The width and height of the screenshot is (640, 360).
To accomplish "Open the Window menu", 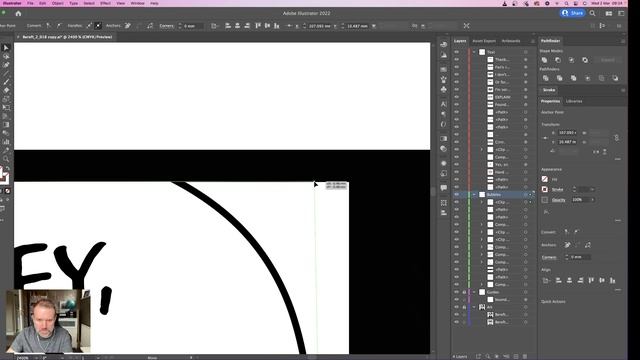I will pos(138,3).
